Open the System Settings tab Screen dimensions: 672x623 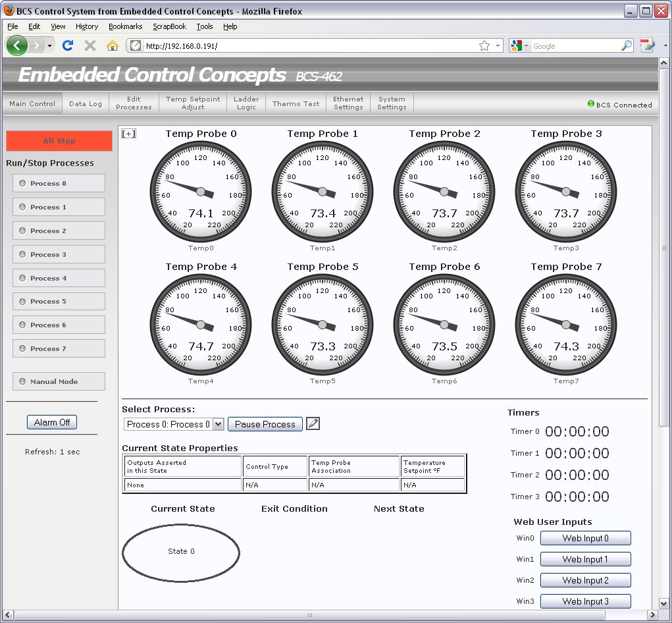(x=392, y=103)
